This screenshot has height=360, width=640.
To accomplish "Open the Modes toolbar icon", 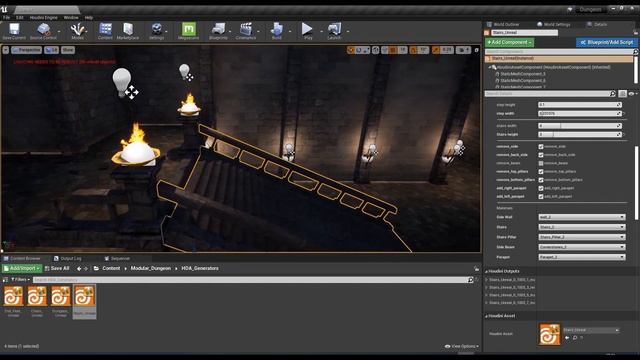I will pyautogui.click(x=77, y=31).
